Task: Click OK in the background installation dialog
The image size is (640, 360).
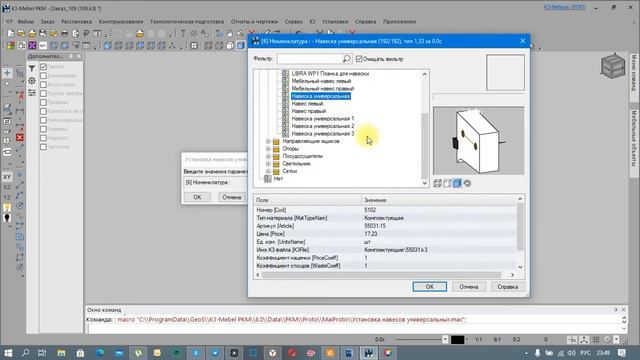Action: tap(197, 197)
